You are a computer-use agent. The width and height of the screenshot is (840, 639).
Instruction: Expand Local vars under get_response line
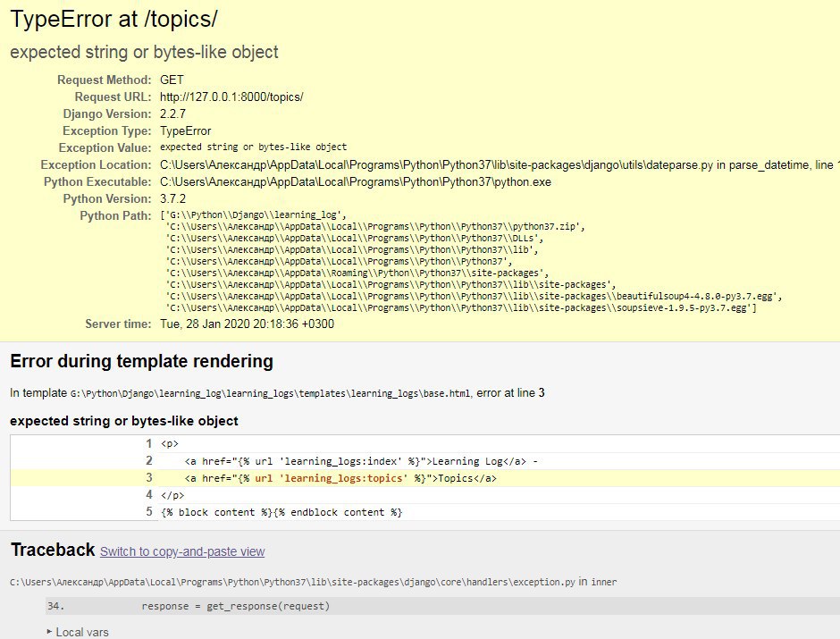[x=78, y=632]
